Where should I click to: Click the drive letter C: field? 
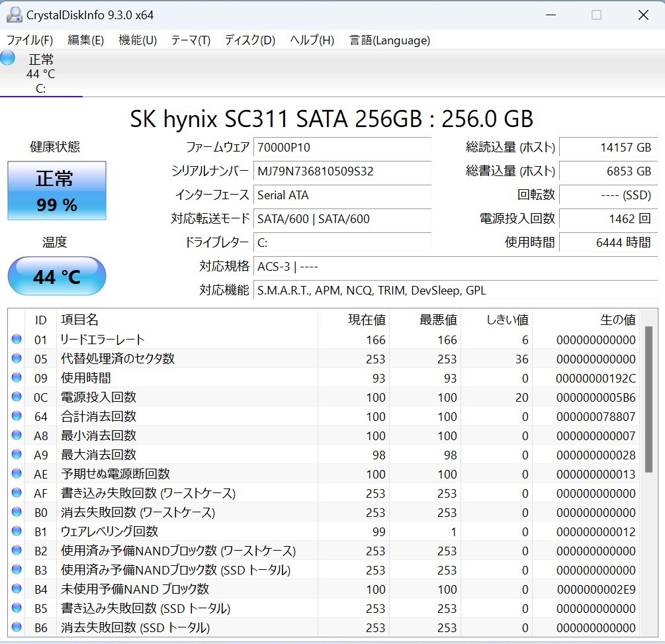click(x=342, y=242)
